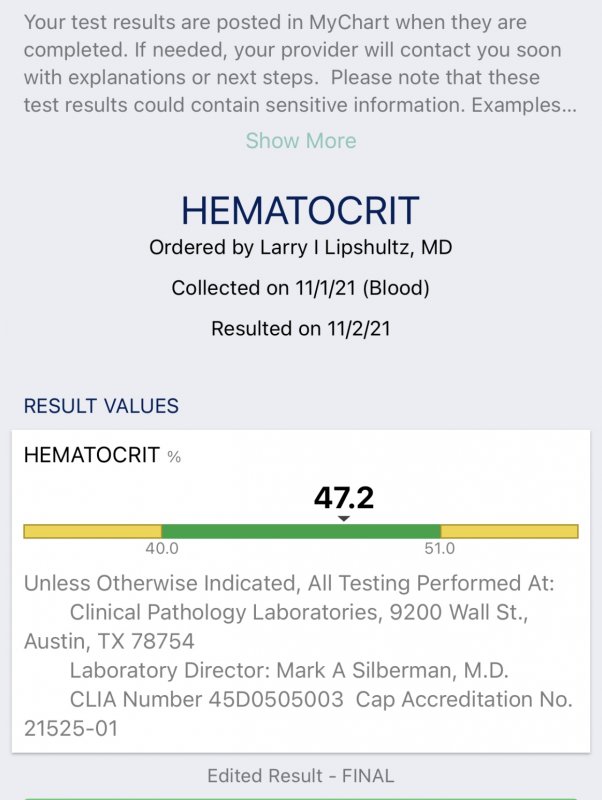
Task: Tap the CLIA Number 45D0505003 text
Action: click(x=207, y=699)
